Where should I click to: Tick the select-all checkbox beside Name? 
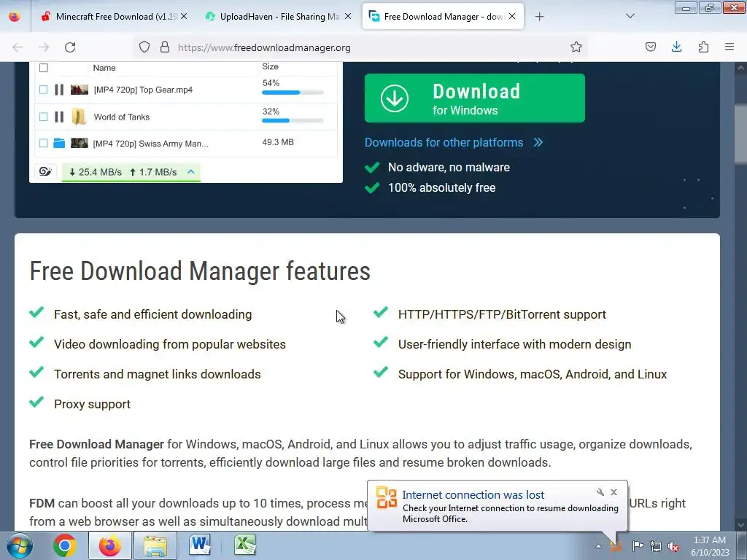43,68
